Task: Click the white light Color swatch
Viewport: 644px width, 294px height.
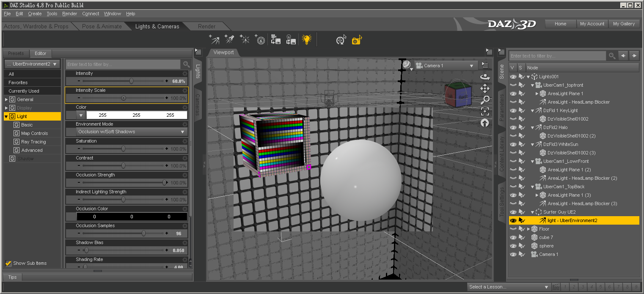Action: pos(137,115)
